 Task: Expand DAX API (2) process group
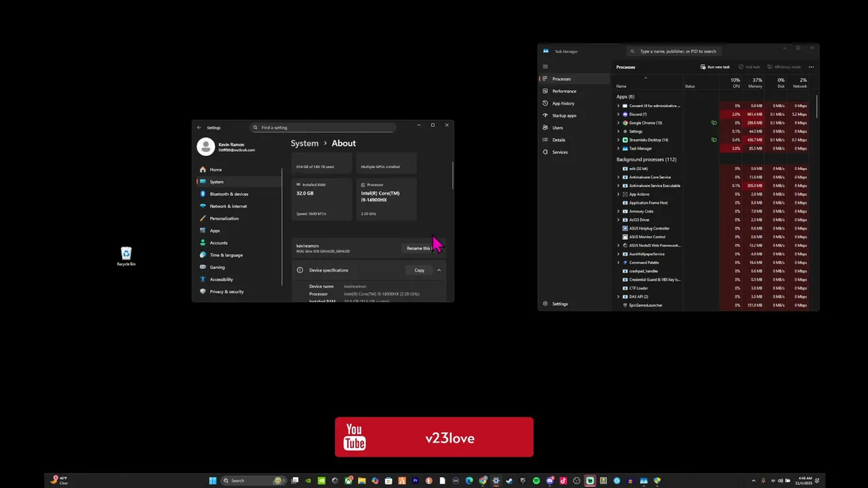point(618,297)
